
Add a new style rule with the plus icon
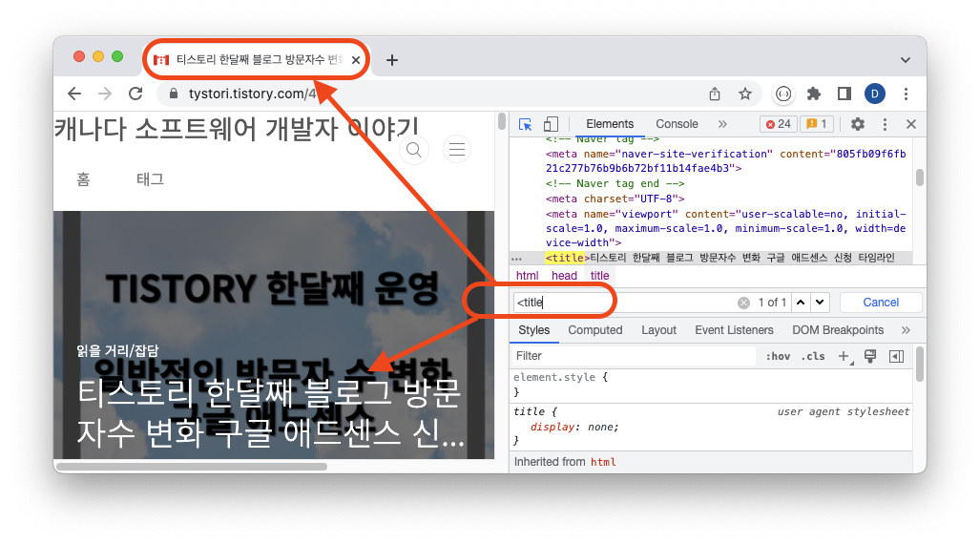point(844,356)
